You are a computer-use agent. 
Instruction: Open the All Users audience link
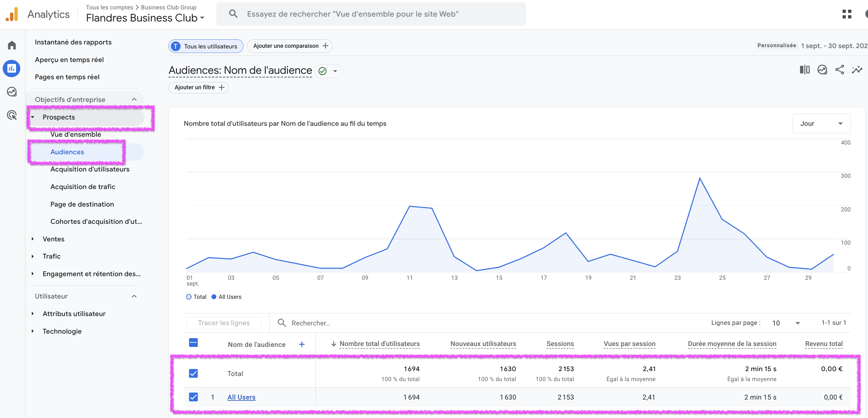[x=241, y=397]
